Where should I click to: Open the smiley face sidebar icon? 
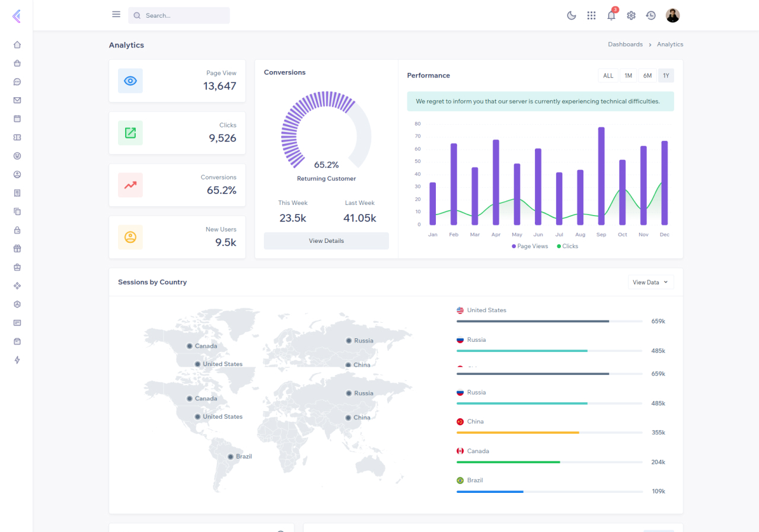17,156
